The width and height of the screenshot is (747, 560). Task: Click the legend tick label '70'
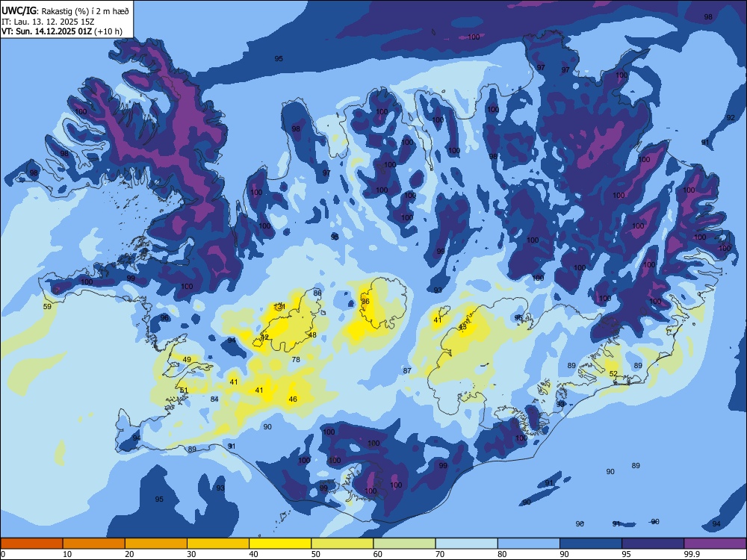click(440, 554)
